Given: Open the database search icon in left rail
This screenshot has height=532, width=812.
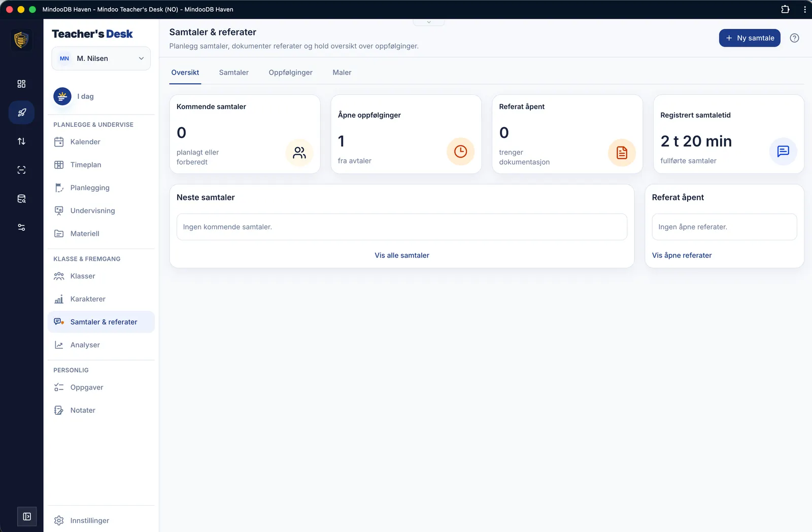Looking at the screenshot, I should click(x=21, y=199).
